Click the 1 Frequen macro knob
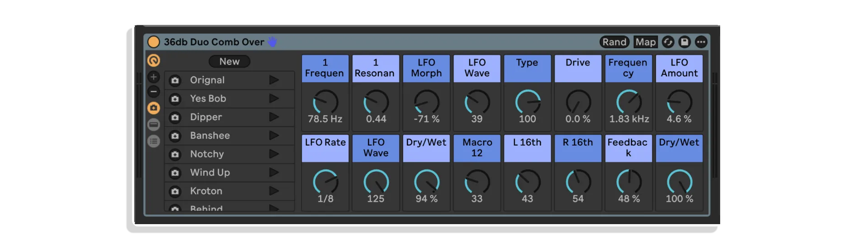Screen dimensions: 868x249 point(325,102)
